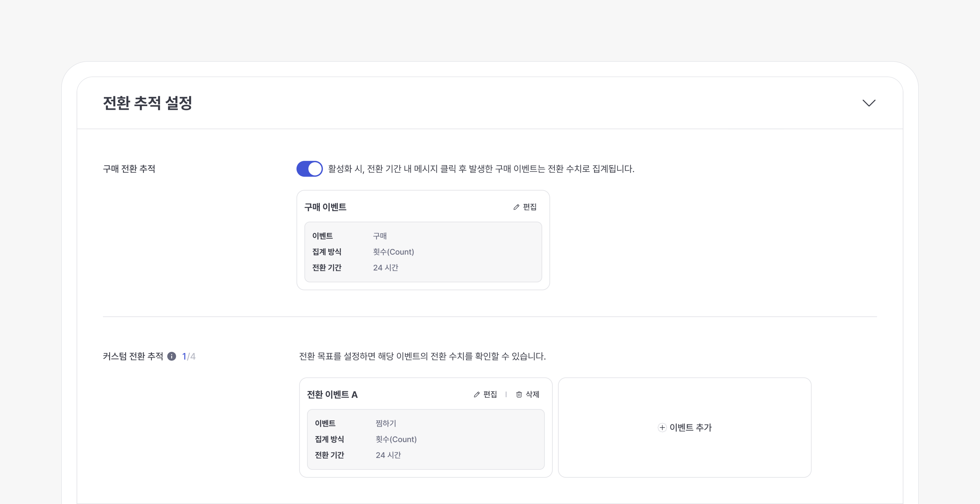Click info icon beside 커스텀 전환 추적
This screenshot has height=504, width=980.
pos(171,356)
